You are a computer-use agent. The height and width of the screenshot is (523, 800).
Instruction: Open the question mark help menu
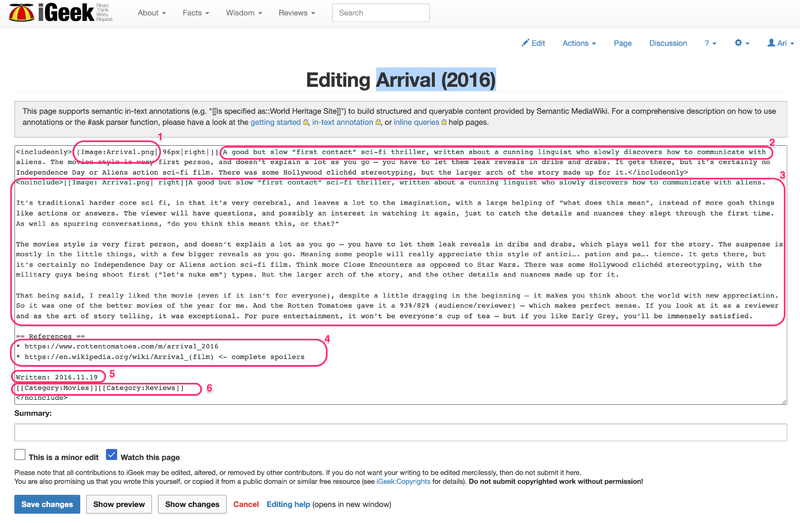(710, 43)
